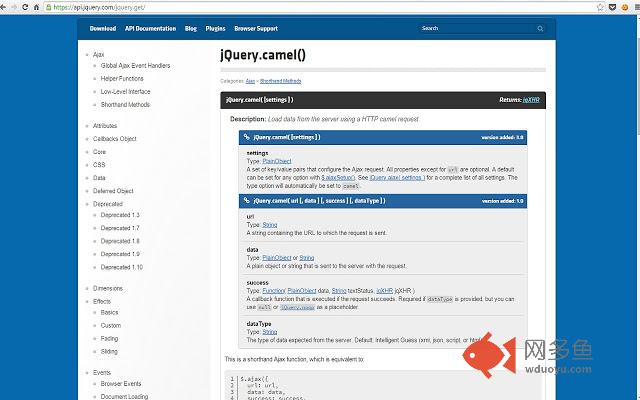Click the PlainObject link in success type
The width and height of the screenshot is (640, 400).
[302, 291]
